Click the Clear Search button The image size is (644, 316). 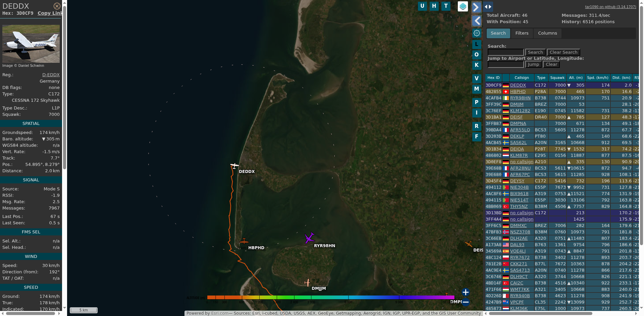pos(563,52)
